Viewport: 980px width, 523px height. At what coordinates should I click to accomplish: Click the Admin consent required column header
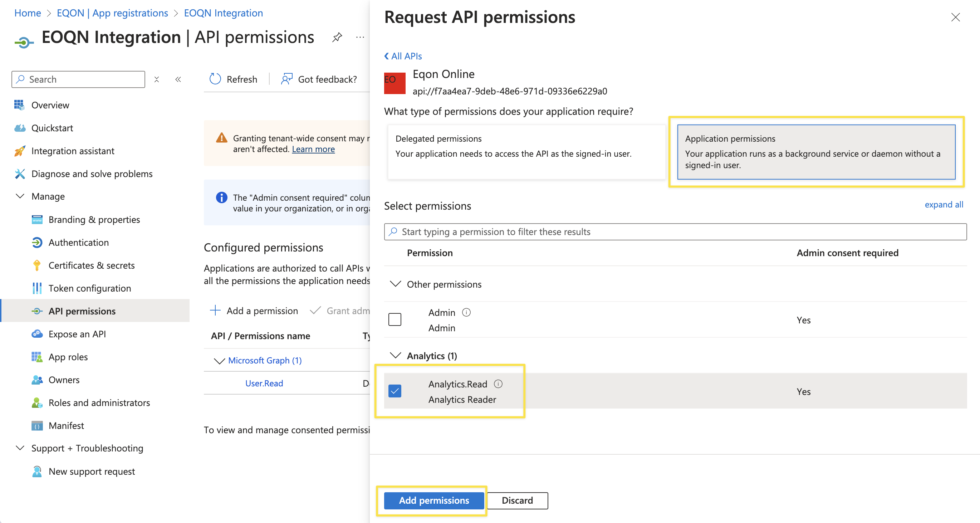(x=847, y=253)
